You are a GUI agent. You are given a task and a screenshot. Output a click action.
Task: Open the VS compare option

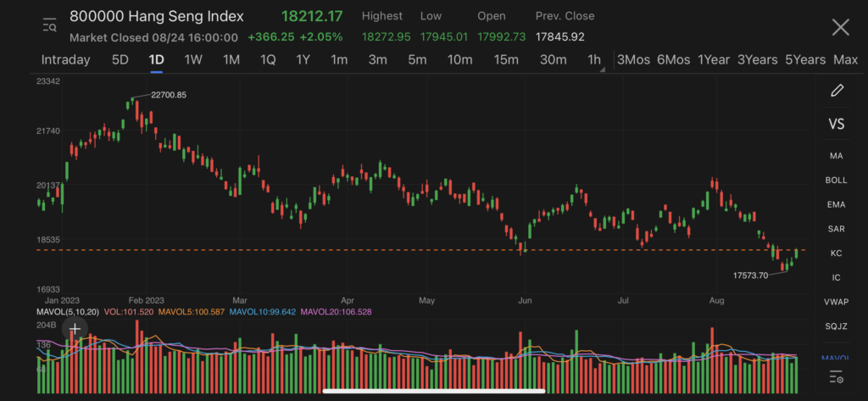pos(837,124)
